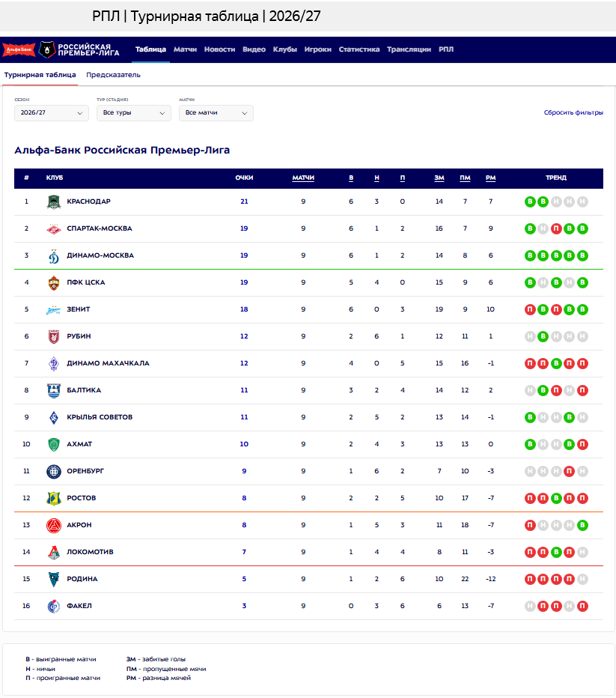Click the PFC CSKA club crest
616x698 pixels.
coord(54,282)
